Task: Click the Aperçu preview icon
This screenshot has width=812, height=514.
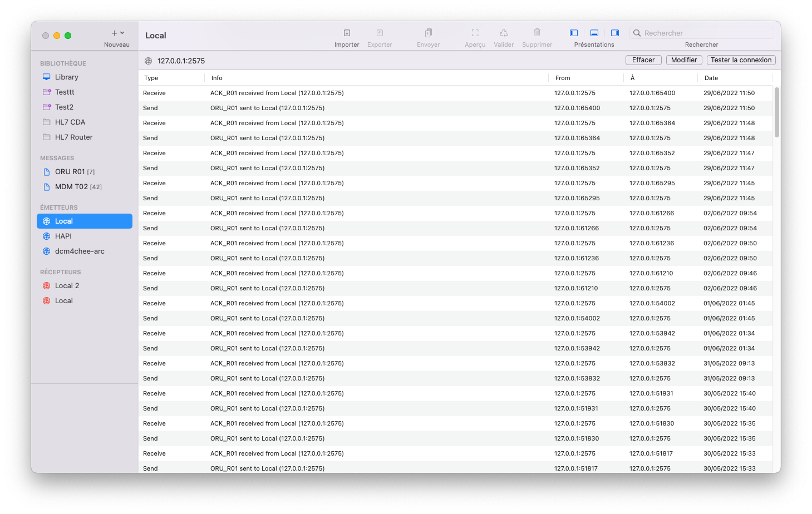Action: (475, 33)
